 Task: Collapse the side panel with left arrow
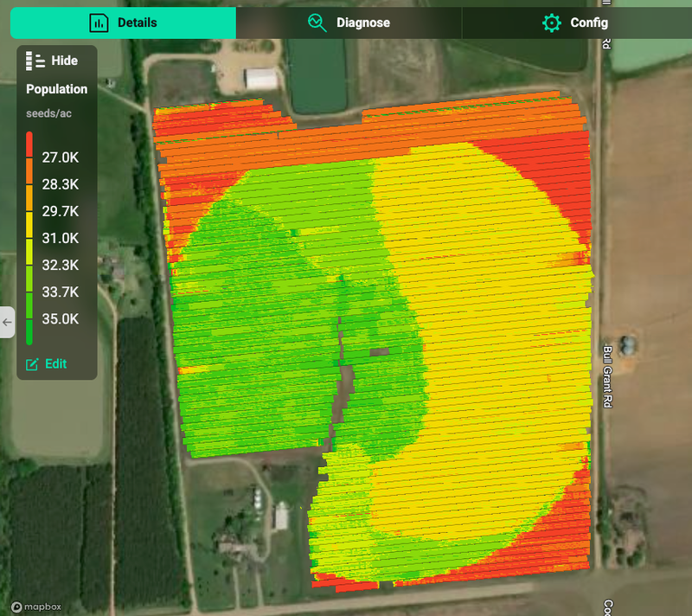(7, 322)
